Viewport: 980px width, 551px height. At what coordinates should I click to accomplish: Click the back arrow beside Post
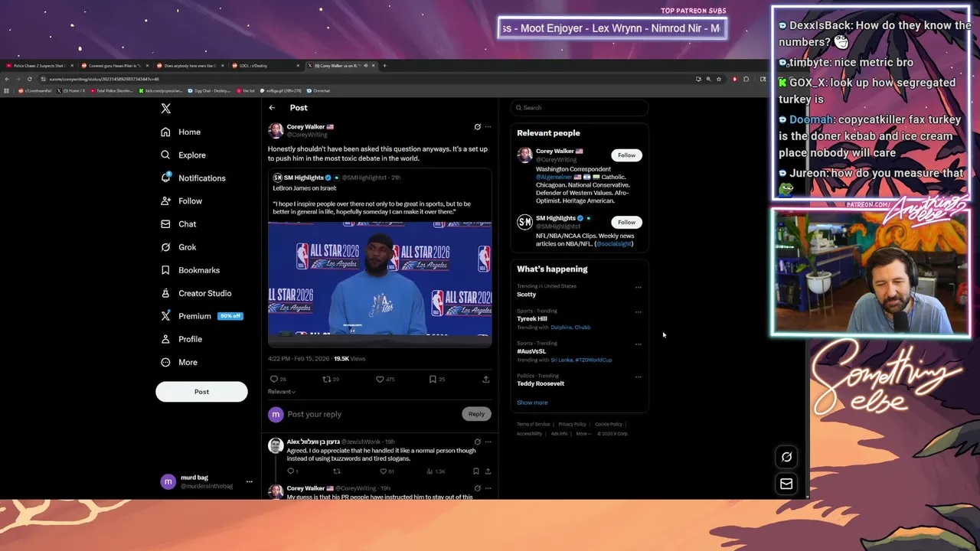tap(272, 108)
